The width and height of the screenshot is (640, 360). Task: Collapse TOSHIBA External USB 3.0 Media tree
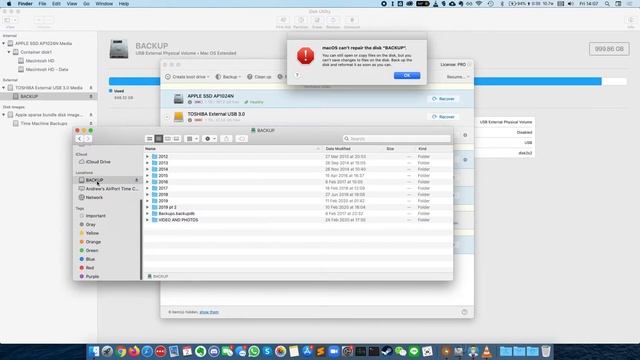point(4,88)
